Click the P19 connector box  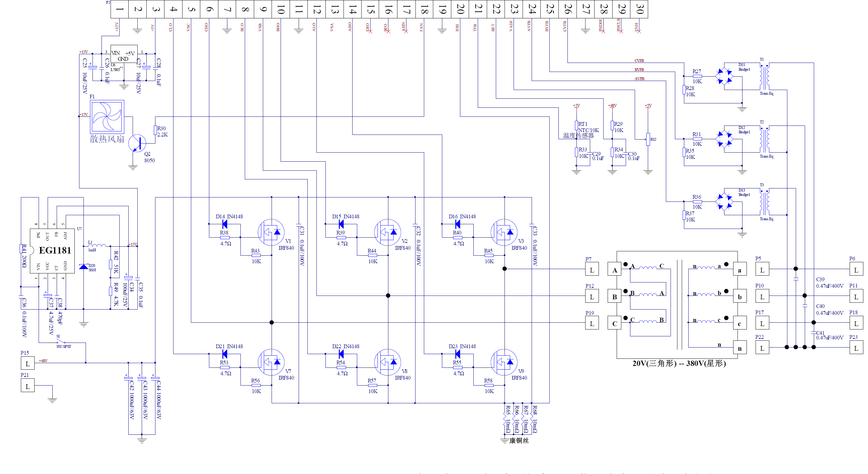592,323
